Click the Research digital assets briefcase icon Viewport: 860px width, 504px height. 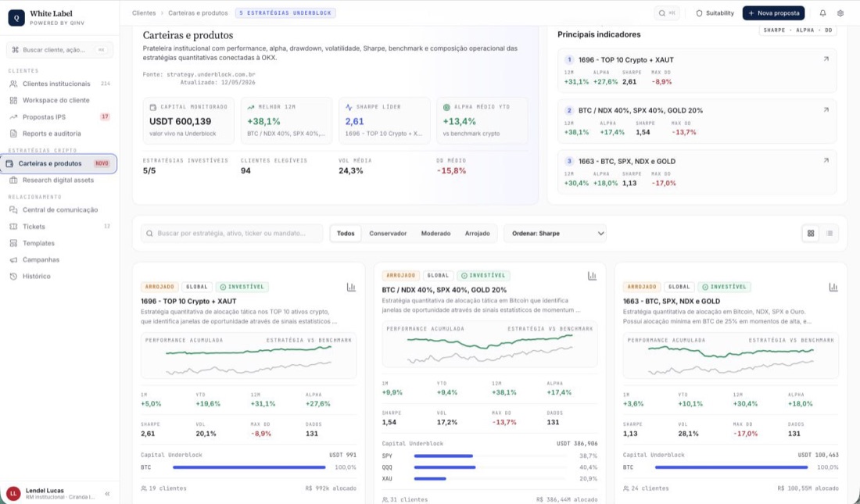(14, 180)
